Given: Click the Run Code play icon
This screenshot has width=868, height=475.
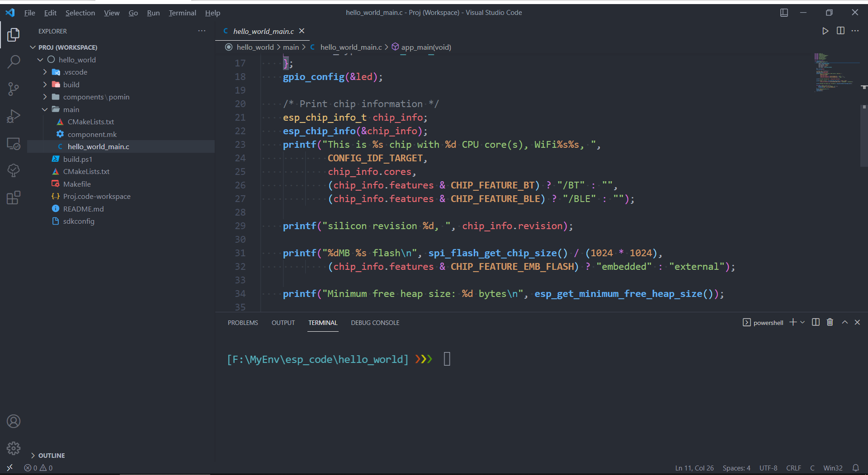Looking at the screenshot, I should (825, 31).
